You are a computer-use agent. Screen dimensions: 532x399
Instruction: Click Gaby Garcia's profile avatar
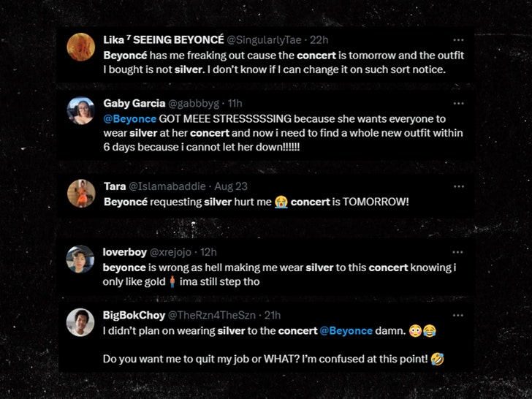click(80, 111)
